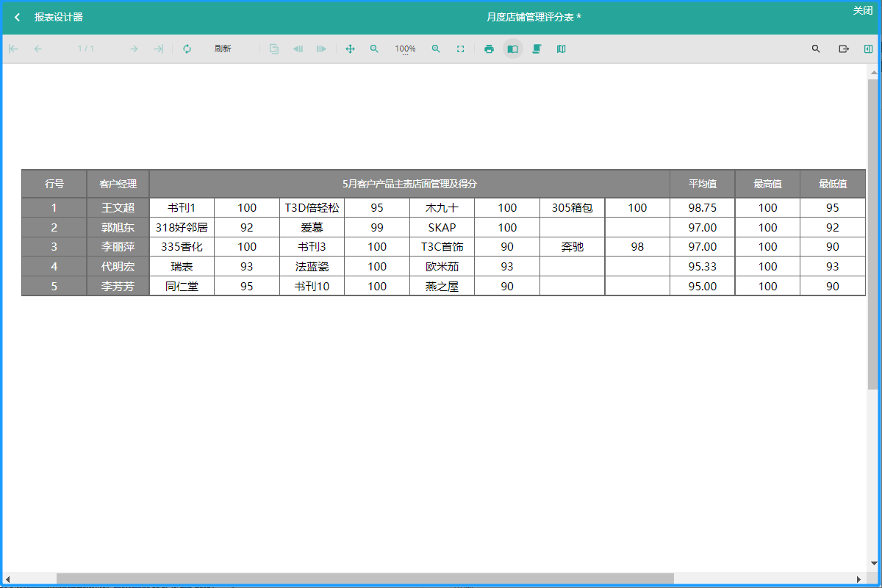The image size is (882, 588).
Task: Select the 王文超 customer manager cell
Action: 118,208
